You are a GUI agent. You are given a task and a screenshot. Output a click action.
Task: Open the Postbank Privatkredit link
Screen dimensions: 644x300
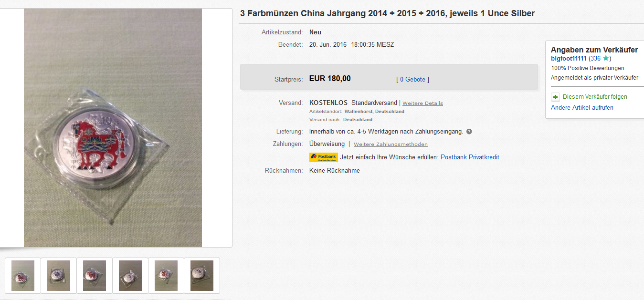tap(470, 157)
